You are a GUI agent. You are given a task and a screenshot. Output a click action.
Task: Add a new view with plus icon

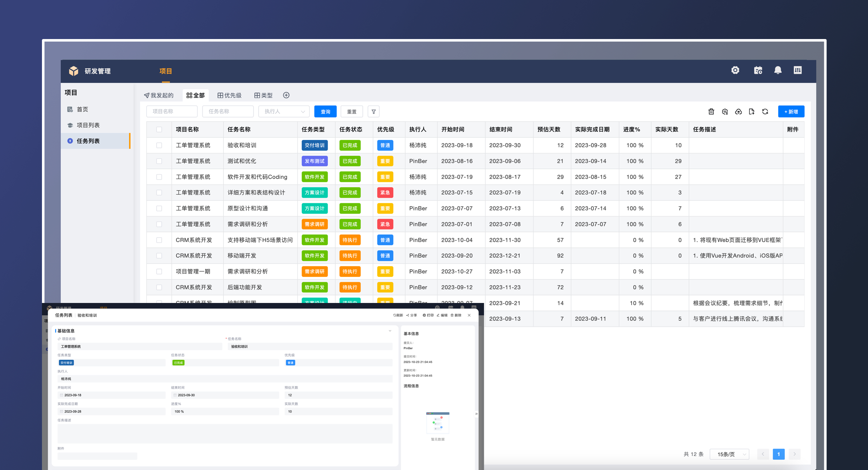pyautogui.click(x=286, y=95)
